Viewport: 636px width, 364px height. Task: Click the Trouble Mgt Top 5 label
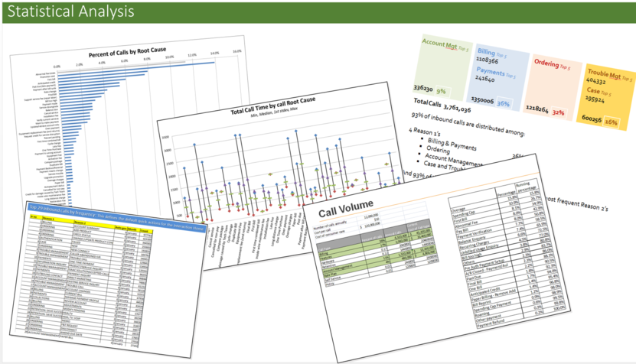pyautogui.click(x=610, y=75)
